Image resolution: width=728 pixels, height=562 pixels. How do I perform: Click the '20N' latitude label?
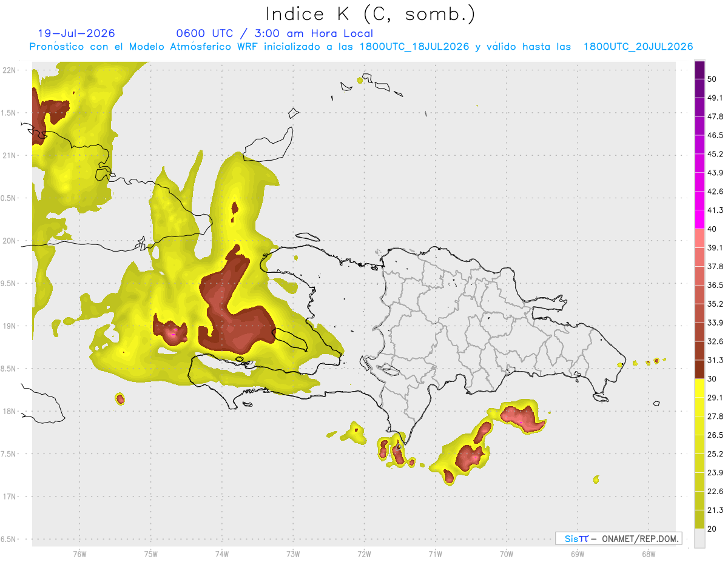[x=9, y=241]
